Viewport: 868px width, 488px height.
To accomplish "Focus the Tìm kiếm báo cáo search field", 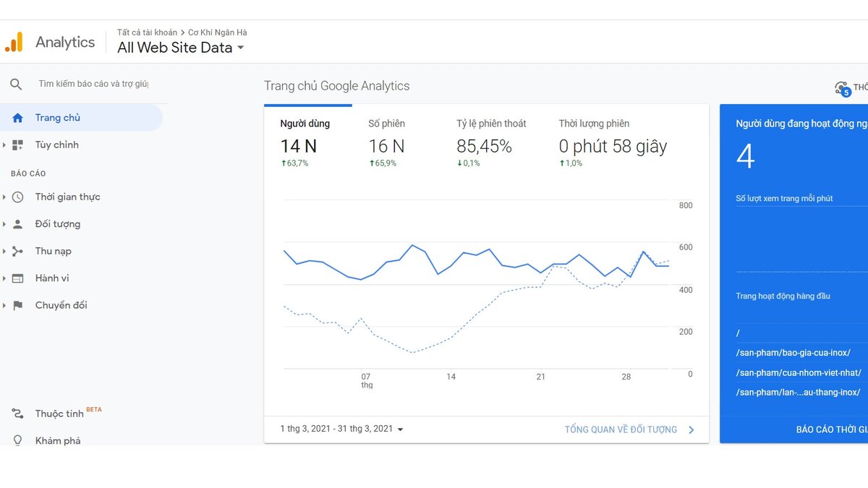I will coord(93,85).
